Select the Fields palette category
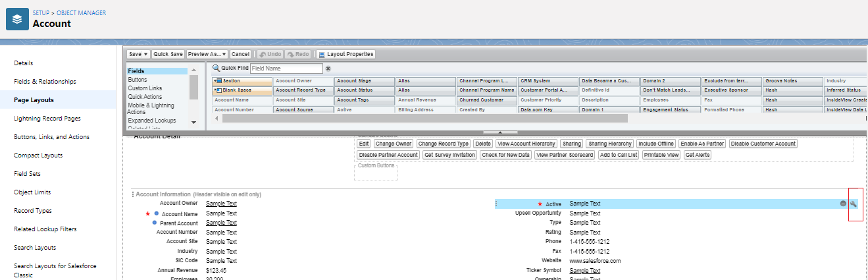The image size is (868, 280). [157, 70]
